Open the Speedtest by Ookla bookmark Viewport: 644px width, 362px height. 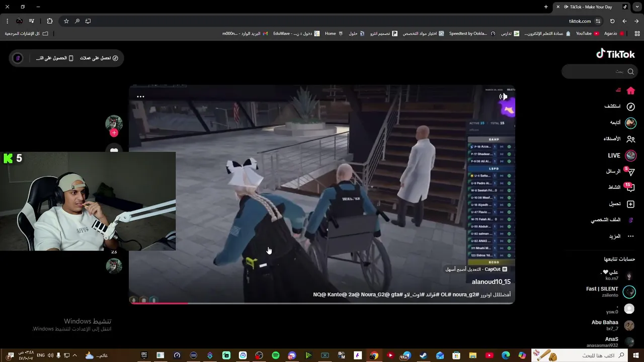(x=472, y=34)
